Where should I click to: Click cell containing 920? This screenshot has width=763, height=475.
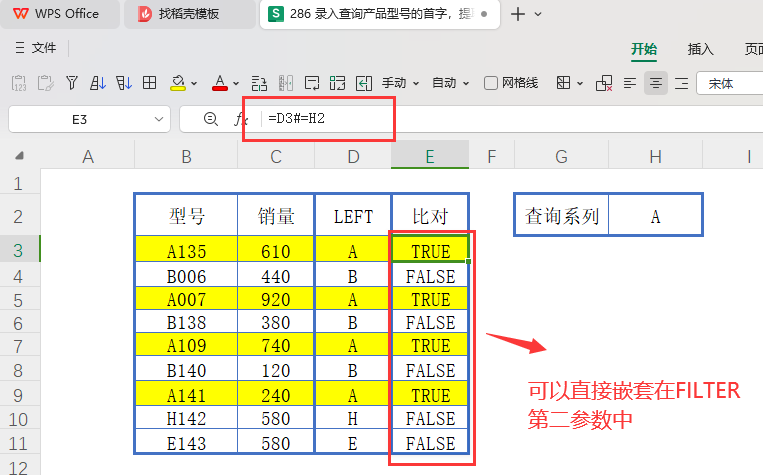point(276,299)
